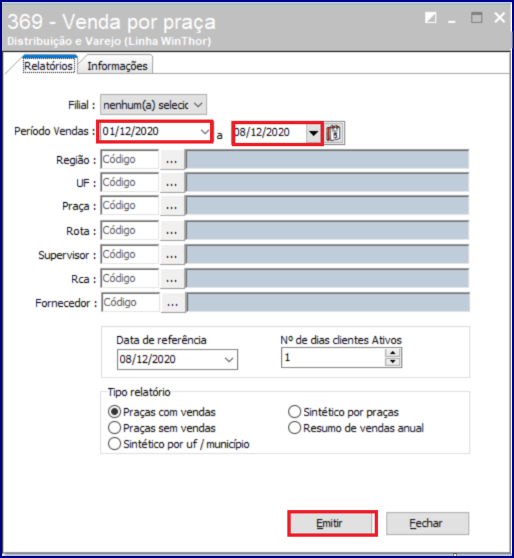Viewport: 514px width, 558px height.
Task: Expand the end date 08/12/2020 dropdown arrow
Action: click(x=313, y=133)
